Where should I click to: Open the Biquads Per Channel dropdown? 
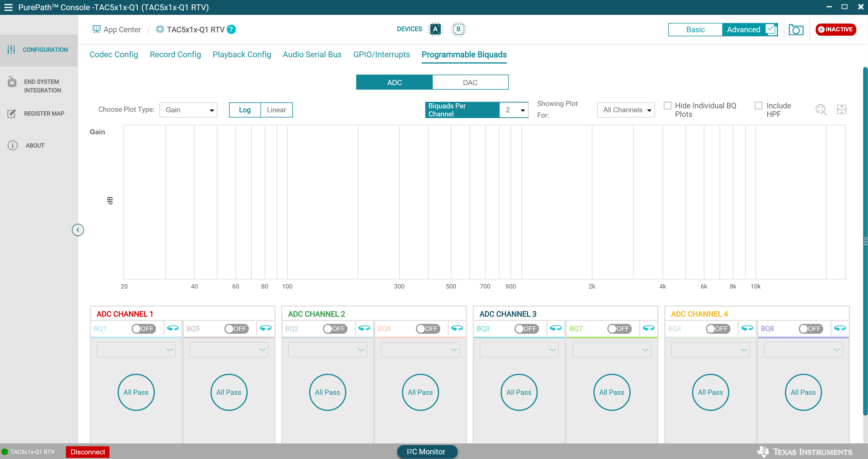point(514,110)
